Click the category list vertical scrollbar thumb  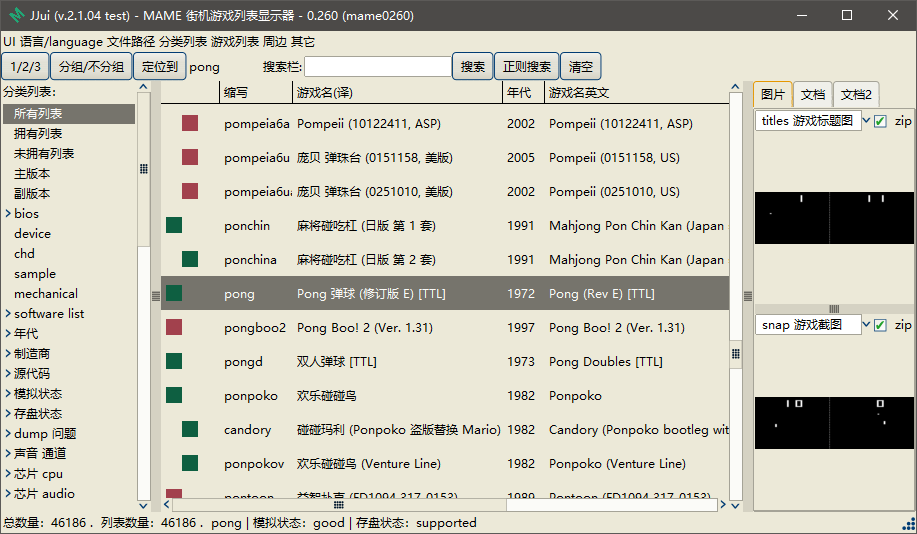[143, 170]
